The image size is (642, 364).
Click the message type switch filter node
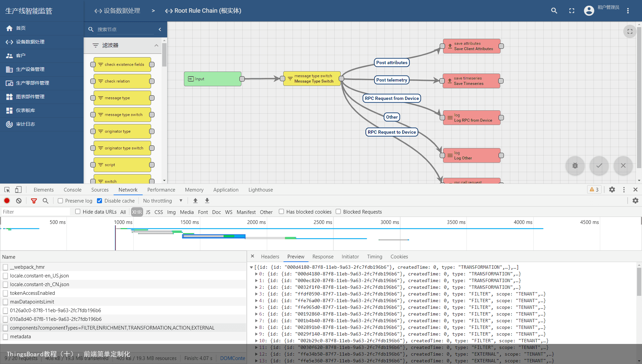click(x=123, y=115)
